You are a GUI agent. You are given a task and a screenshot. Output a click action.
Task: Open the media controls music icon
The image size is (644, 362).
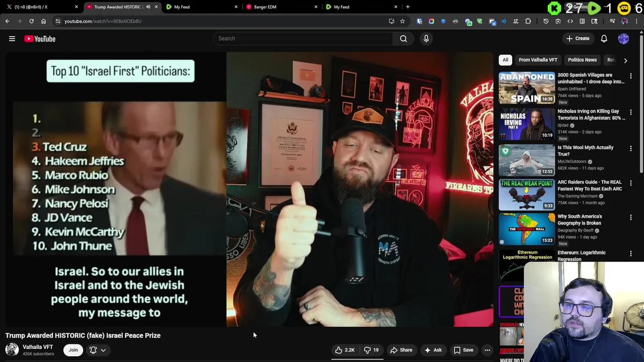pyautogui.click(x=612, y=21)
